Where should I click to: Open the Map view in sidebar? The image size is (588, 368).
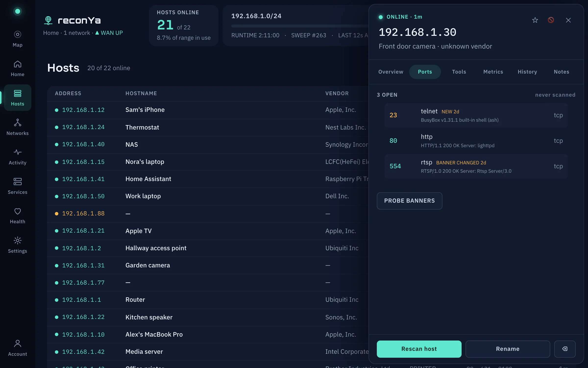(x=17, y=39)
